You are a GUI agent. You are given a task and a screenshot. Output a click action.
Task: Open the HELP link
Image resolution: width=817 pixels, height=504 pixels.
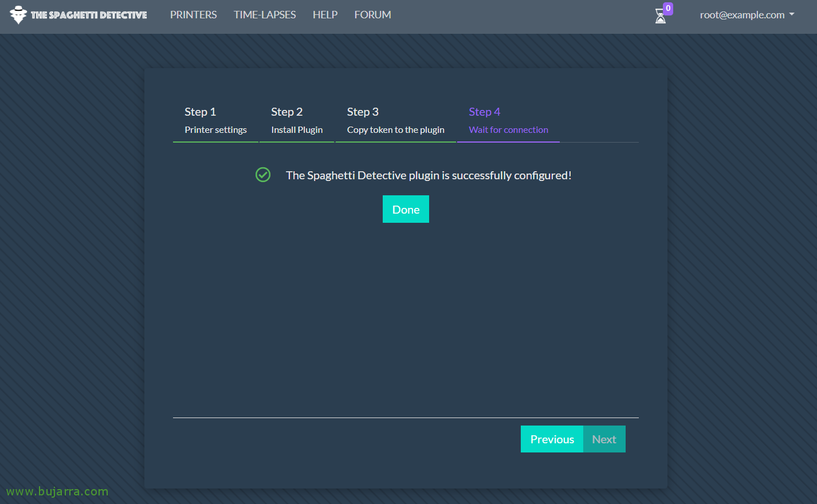325,15
